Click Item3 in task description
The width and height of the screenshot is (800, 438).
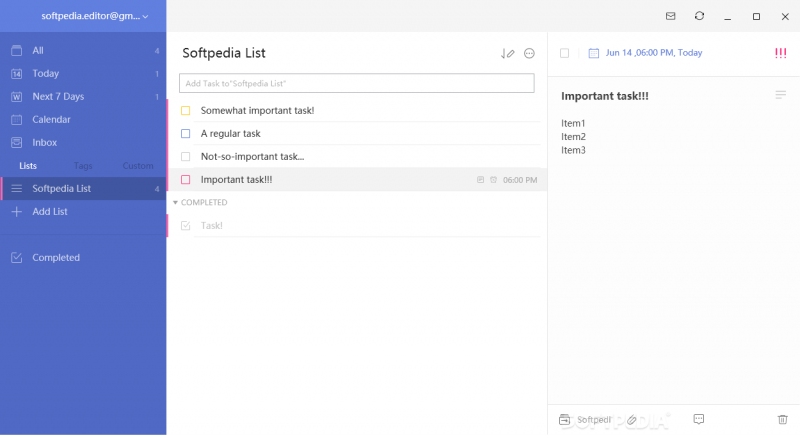(x=573, y=150)
